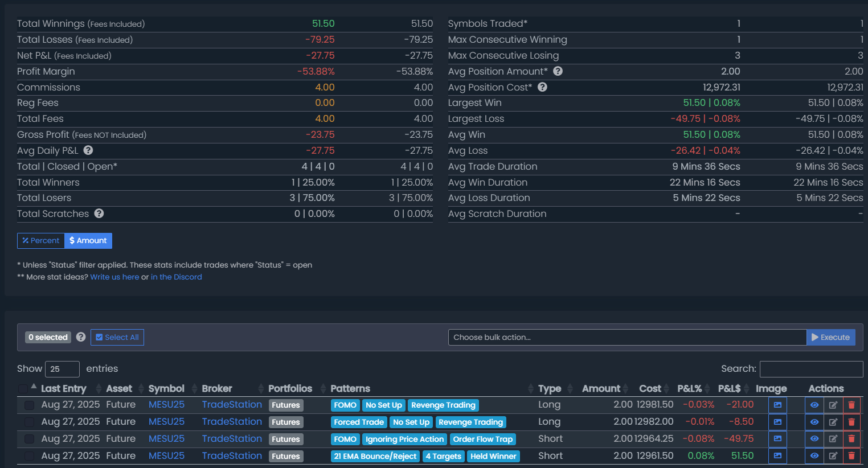Open the 'Write us here' link
Image resolution: width=868 pixels, height=468 pixels.
(114, 277)
